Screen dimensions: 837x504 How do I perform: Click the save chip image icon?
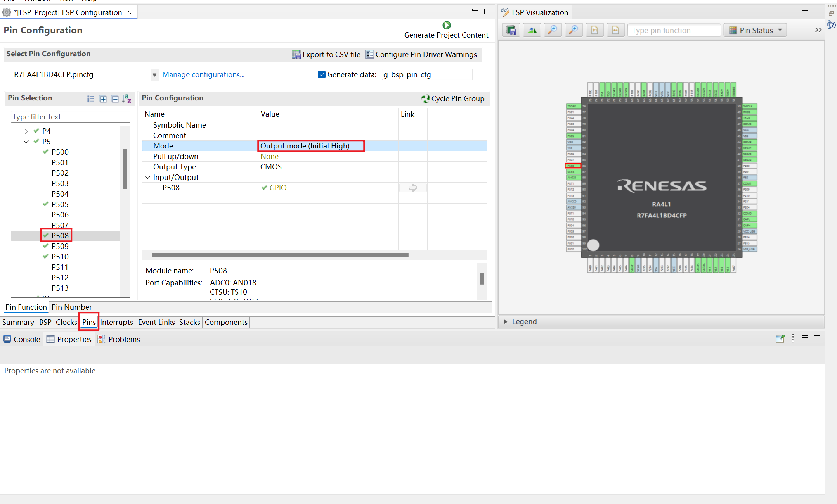coord(511,30)
